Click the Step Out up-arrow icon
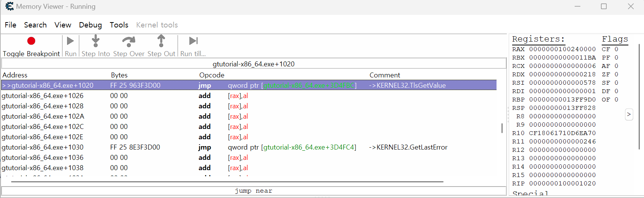 pyautogui.click(x=161, y=40)
